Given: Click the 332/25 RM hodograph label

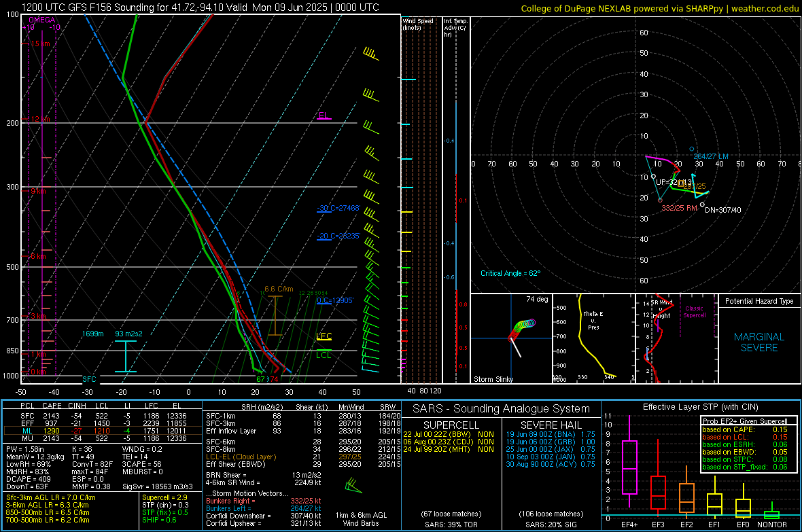Looking at the screenshot, I should [679, 208].
